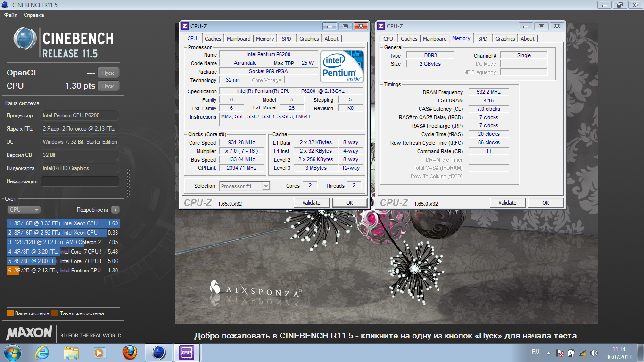Open the Windows Start menu
Screen dimensions: 644x362
point(12,352)
